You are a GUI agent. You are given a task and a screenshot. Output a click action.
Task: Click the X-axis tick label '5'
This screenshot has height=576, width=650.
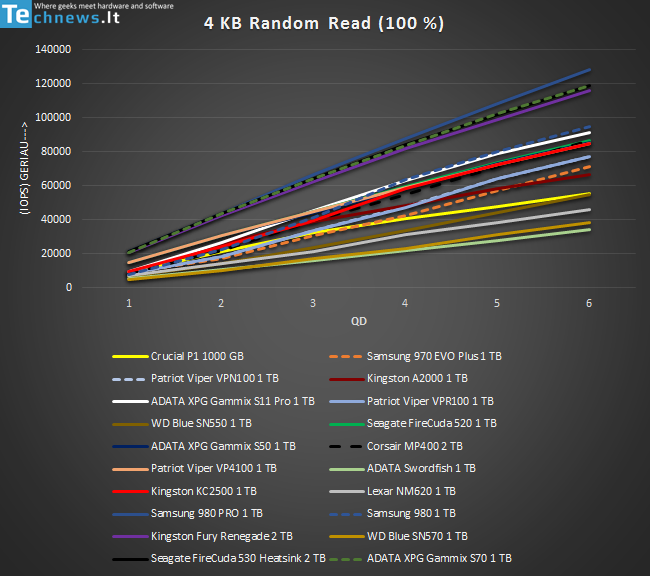coord(497,304)
